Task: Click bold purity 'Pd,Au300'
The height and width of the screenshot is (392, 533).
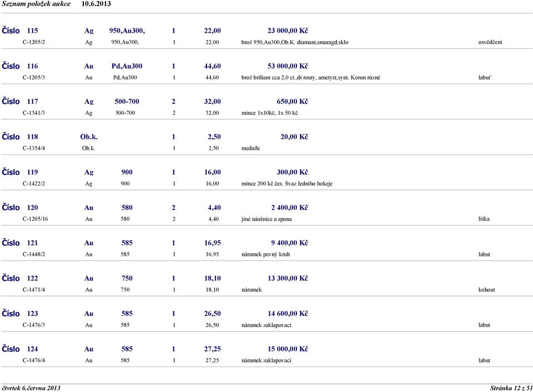Action: click(x=127, y=66)
